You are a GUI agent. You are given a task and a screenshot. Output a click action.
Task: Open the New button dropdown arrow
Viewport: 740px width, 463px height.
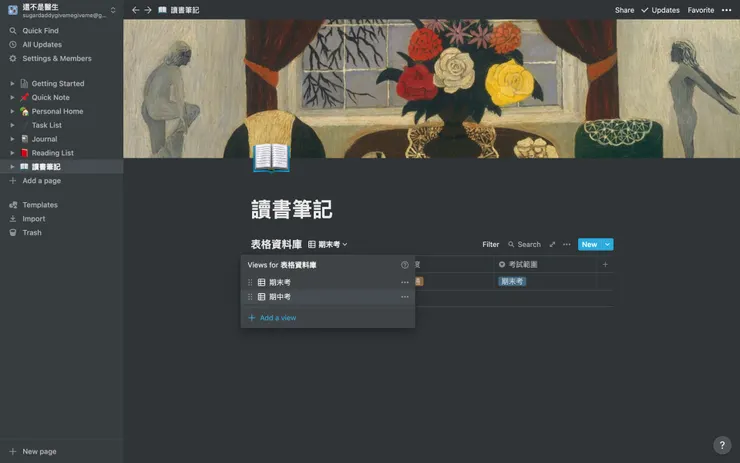coord(607,244)
